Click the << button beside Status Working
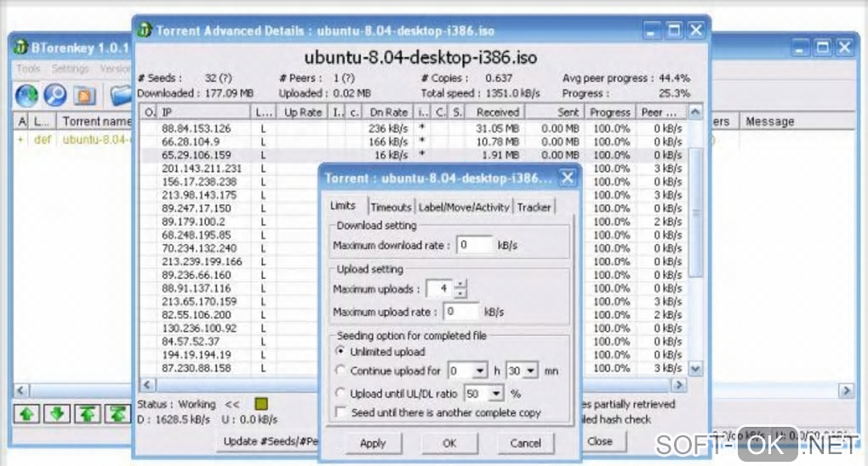 coord(232,404)
